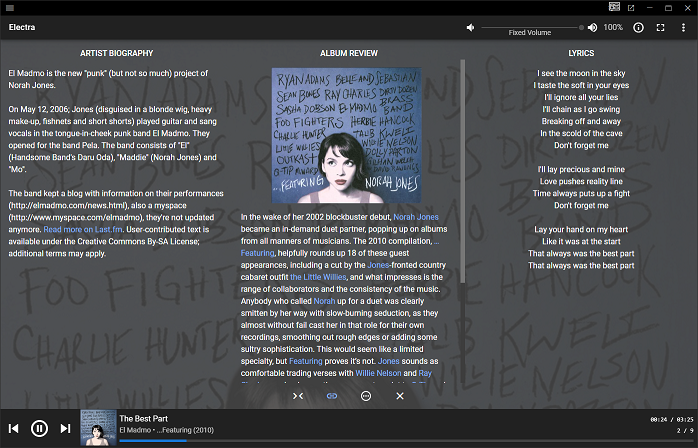Open the app menu icon at top-left
Image resolution: width=698 pixels, height=448 pixels.
tap(10, 8)
